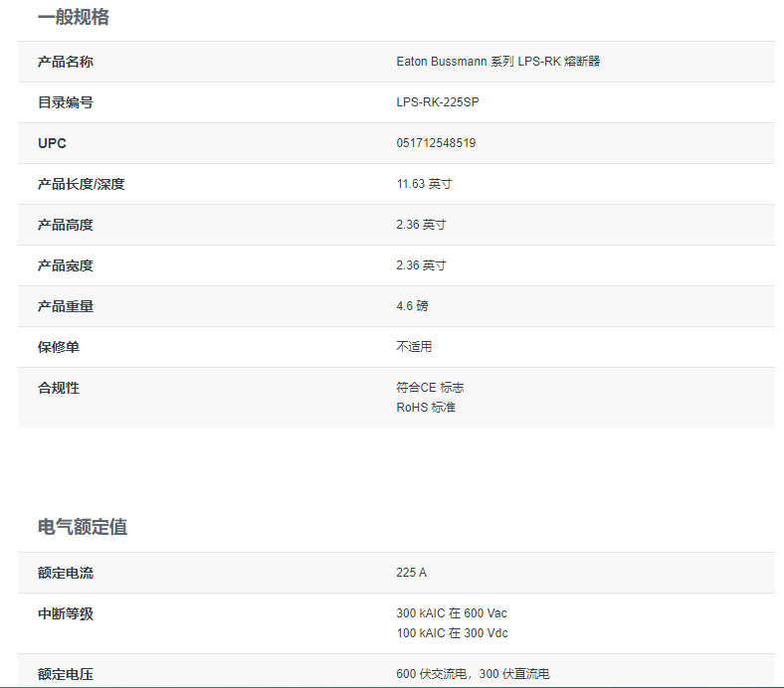Click the value 'Eaton Bussmann 系列 LPS-RK 熔断器'
784x688 pixels.
[498, 62]
